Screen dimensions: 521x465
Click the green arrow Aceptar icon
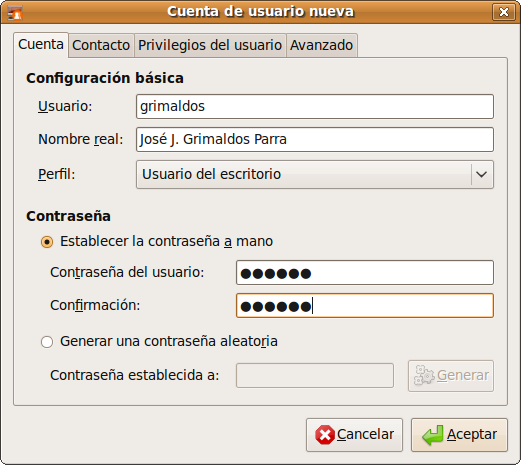433,435
